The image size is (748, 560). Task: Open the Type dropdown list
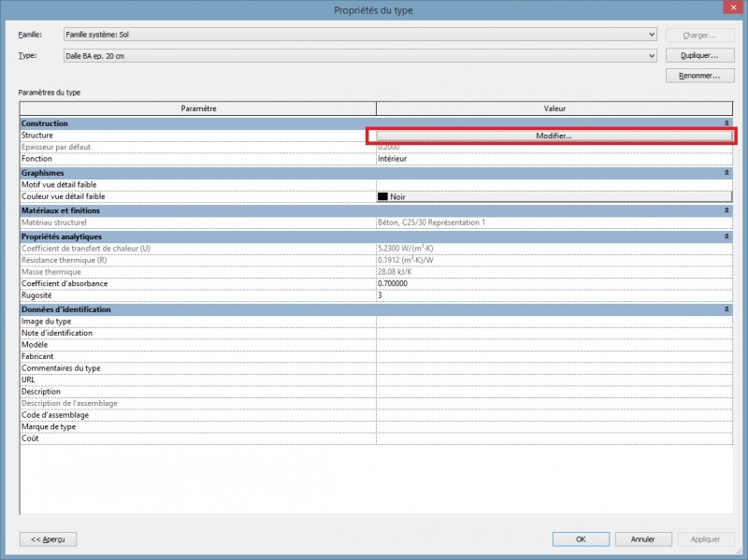(360, 56)
